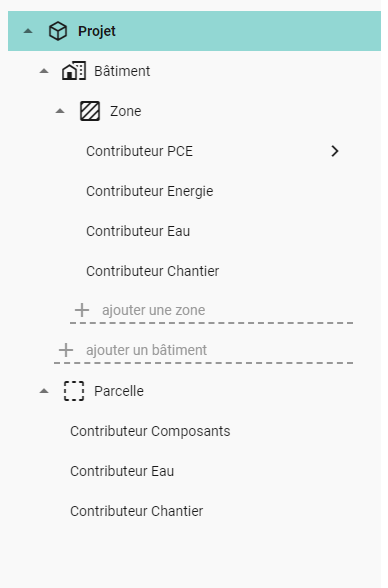Image resolution: width=388 pixels, height=588 pixels.
Task: Click the plus icon for ajouter une zone
Action: click(x=82, y=310)
